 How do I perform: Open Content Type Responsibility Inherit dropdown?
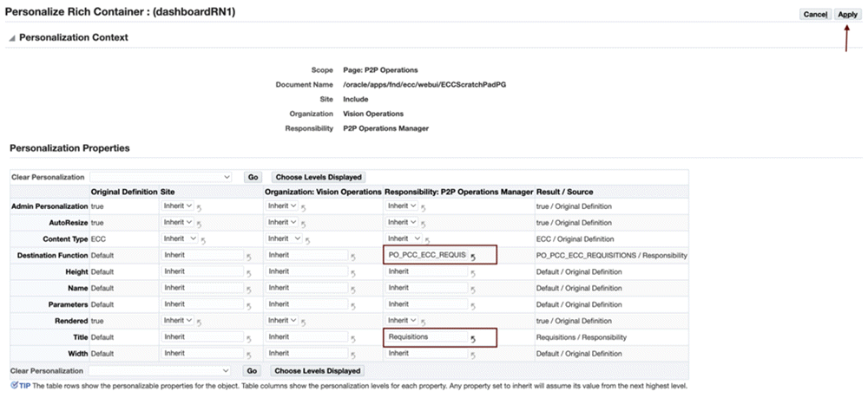(404, 238)
